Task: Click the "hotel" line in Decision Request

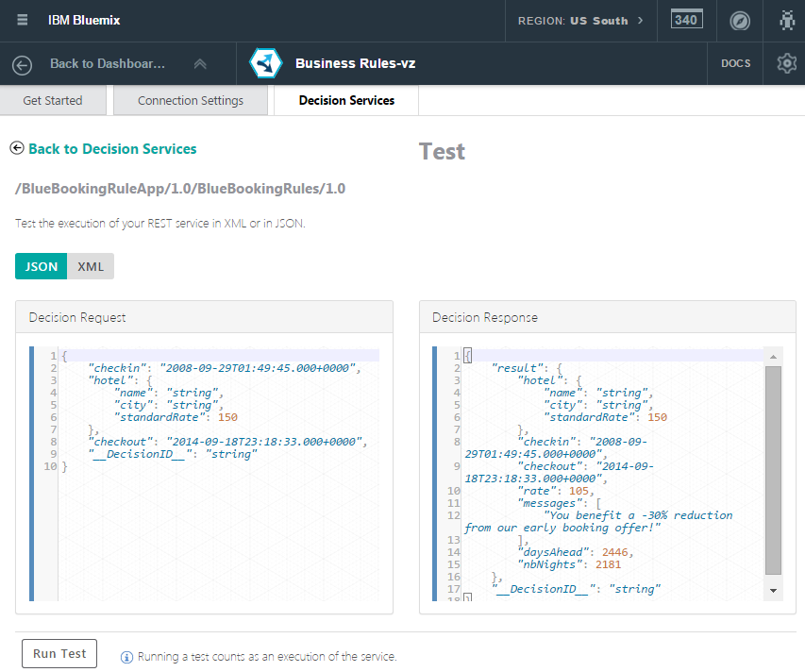Action: click(x=120, y=380)
